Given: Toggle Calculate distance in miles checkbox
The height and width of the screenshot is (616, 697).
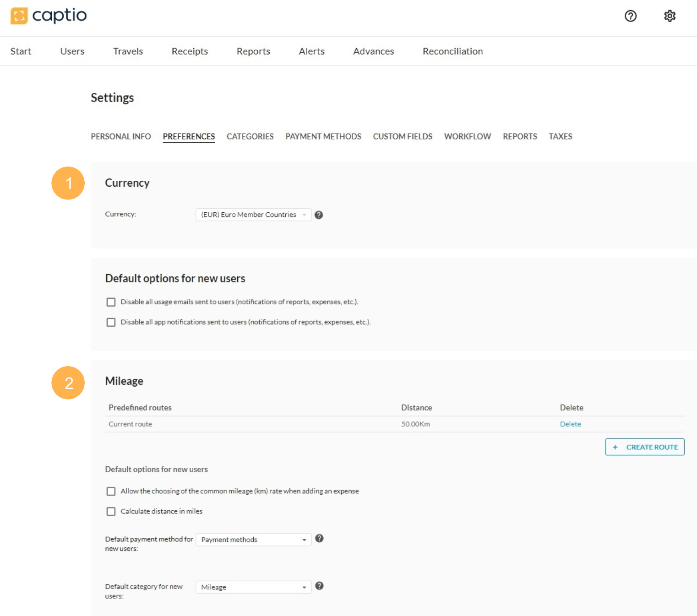Looking at the screenshot, I should (111, 512).
